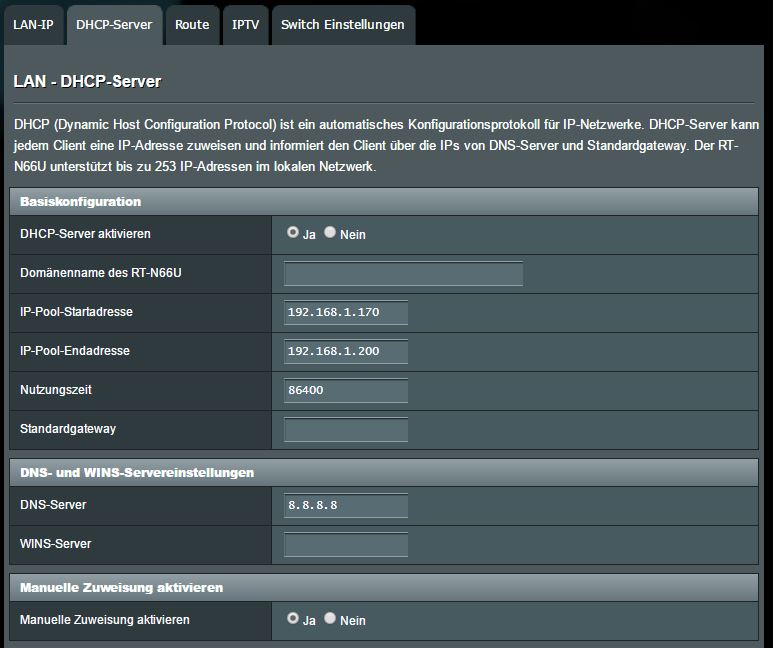The width and height of the screenshot is (773, 648).
Task: Click the Basiskonfiguration section header
Action: (80, 202)
